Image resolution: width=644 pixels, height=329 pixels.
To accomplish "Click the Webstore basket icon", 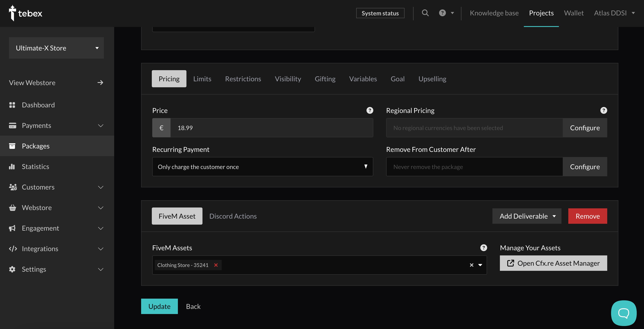I will (x=12, y=207).
